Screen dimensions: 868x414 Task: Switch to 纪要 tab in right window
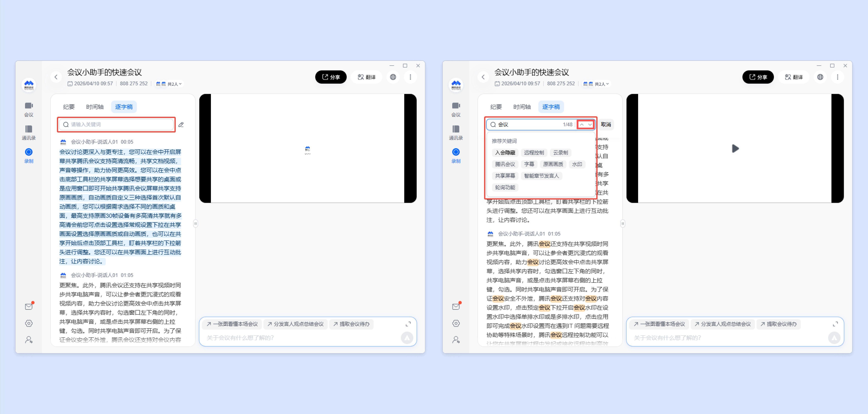coord(496,107)
